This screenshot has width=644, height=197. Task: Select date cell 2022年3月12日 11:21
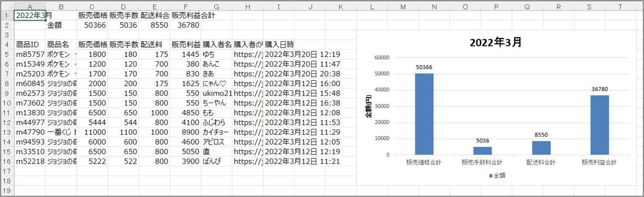[302, 162]
